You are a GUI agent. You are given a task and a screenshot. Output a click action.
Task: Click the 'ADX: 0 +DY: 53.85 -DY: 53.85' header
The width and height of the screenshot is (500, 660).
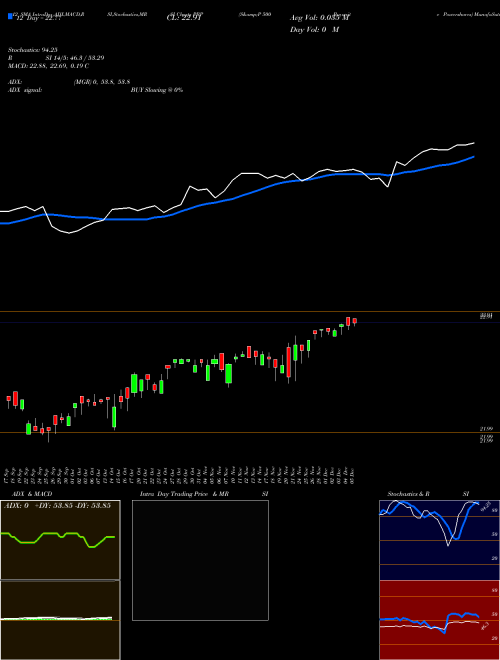point(58,505)
